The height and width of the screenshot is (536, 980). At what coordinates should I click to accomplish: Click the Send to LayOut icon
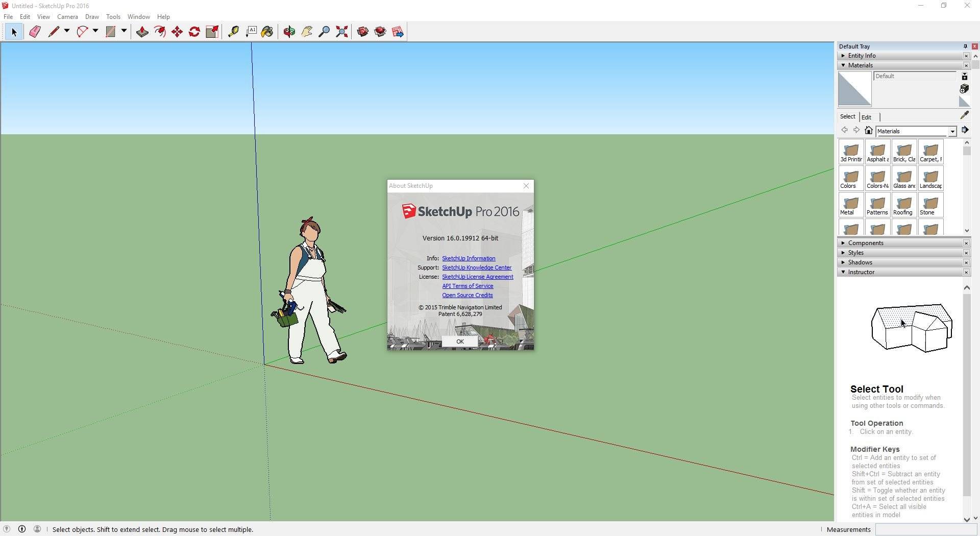pyautogui.click(x=398, y=32)
